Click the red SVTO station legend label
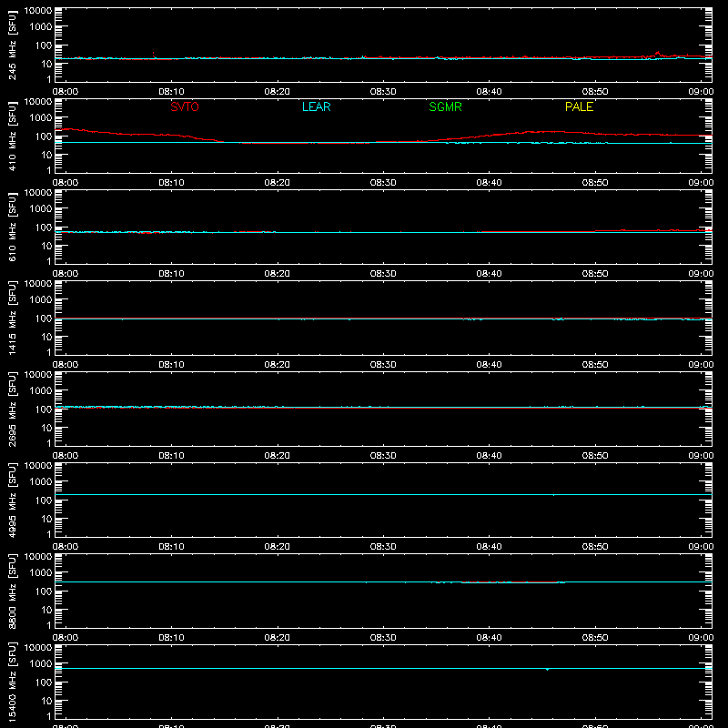Image resolution: width=728 pixels, height=728 pixels. (185, 106)
